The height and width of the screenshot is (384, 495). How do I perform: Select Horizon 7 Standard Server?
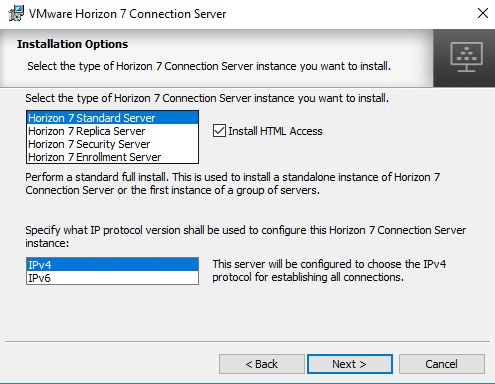pyautogui.click(x=112, y=118)
